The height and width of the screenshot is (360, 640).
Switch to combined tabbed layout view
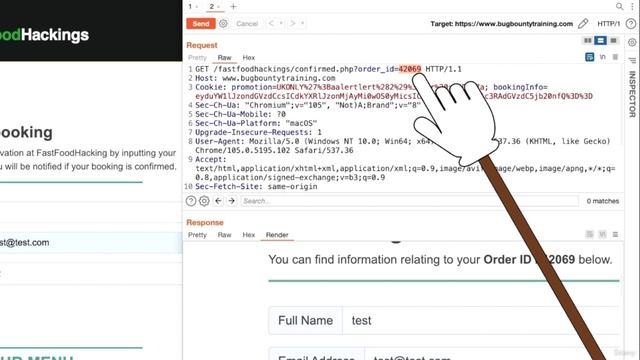pos(613,40)
